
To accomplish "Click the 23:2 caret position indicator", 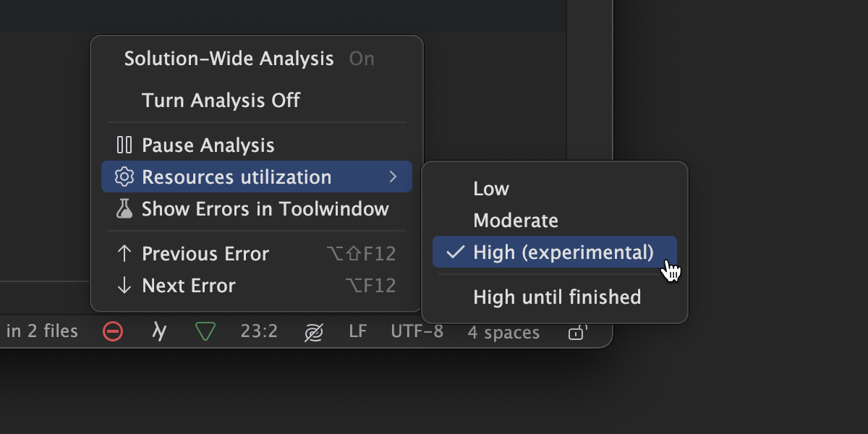I will (x=259, y=332).
